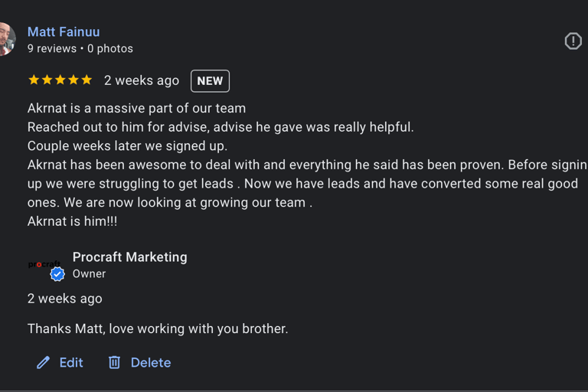Image resolution: width=588 pixels, height=392 pixels.
Task: Click the '9 reviews' count text
Action: click(x=52, y=49)
